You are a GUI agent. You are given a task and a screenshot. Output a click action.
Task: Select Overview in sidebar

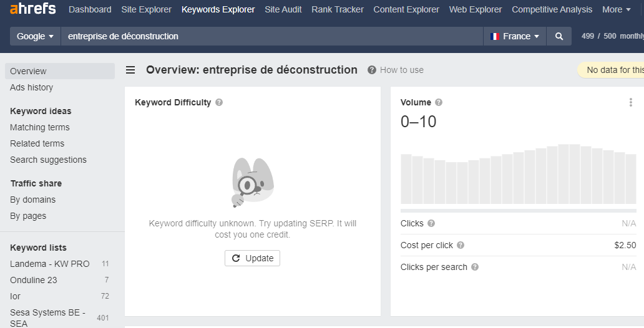tap(59, 71)
